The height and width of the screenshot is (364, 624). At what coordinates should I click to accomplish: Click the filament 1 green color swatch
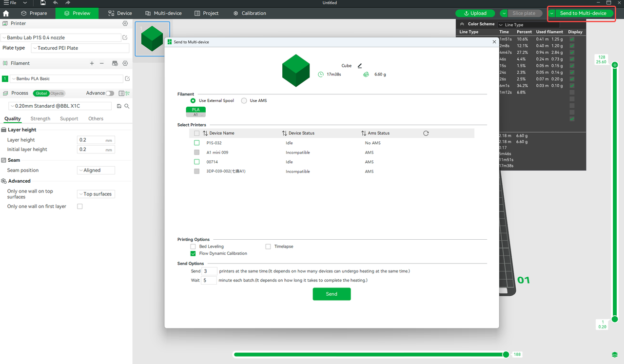tap(5, 78)
